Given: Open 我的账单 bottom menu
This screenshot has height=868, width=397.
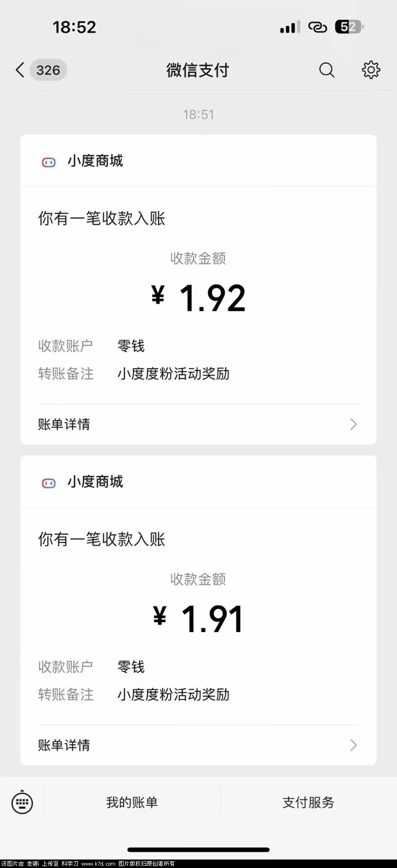Looking at the screenshot, I should (x=132, y=802).
